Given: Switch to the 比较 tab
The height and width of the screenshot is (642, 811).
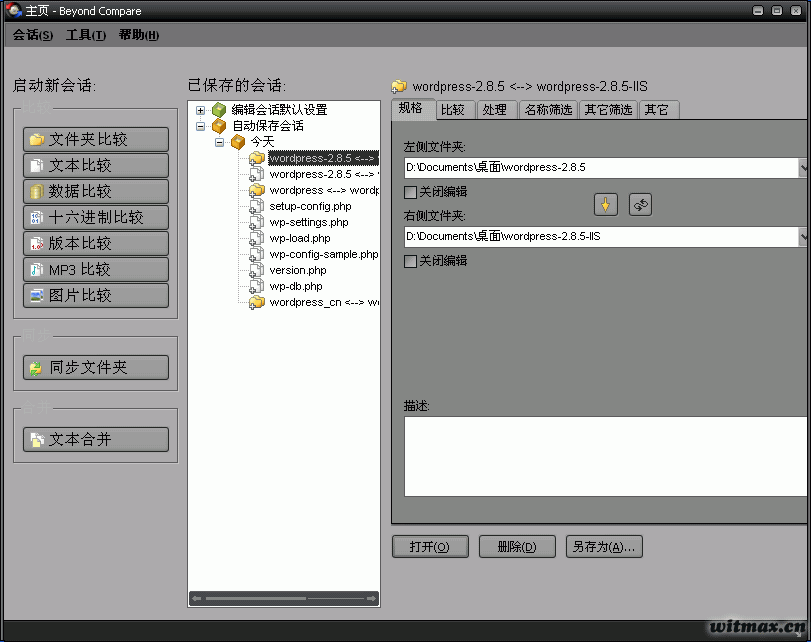Looking at the screenshot, I should (x=454, y=110).
